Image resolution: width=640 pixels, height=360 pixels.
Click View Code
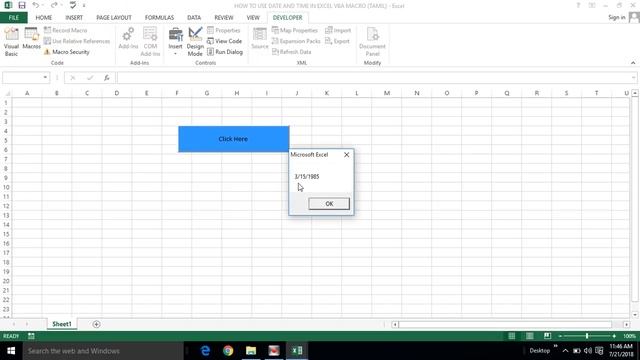pos(224,41)
